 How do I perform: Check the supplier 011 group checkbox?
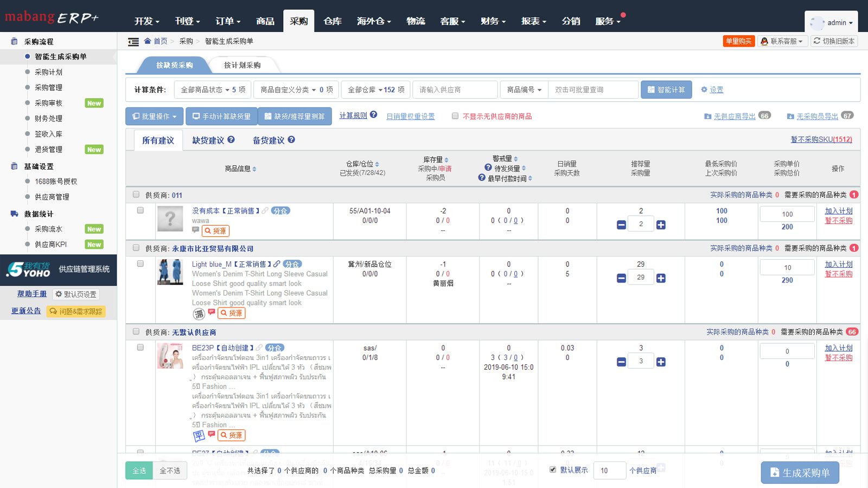click(136, 194)
